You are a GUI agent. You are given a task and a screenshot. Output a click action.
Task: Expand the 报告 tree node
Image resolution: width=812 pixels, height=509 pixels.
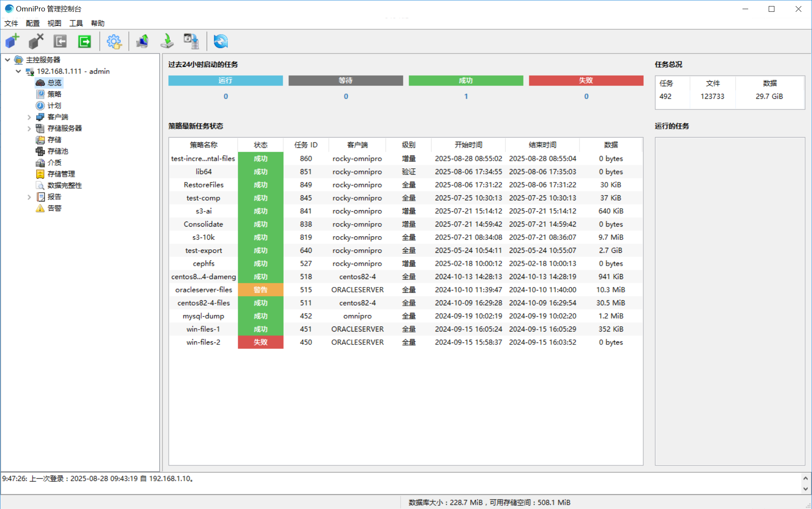pyautogui.click(x=29, y=197)
